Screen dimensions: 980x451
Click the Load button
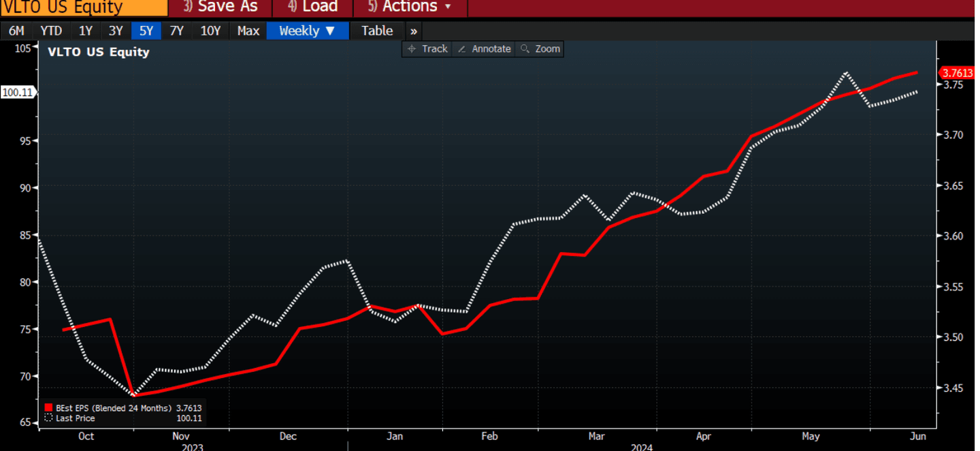(312, 7)
